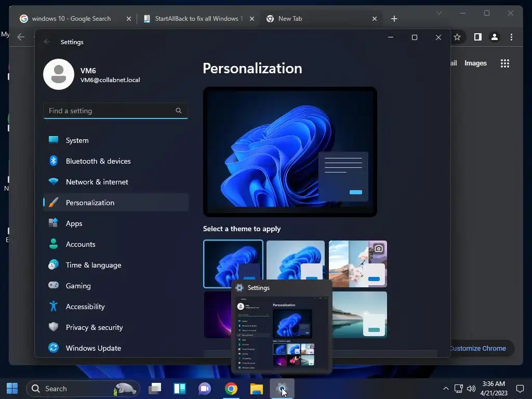This screenshot has width=532, height=399.
Task: Open the notifications center icon
Action: point(520,389)
